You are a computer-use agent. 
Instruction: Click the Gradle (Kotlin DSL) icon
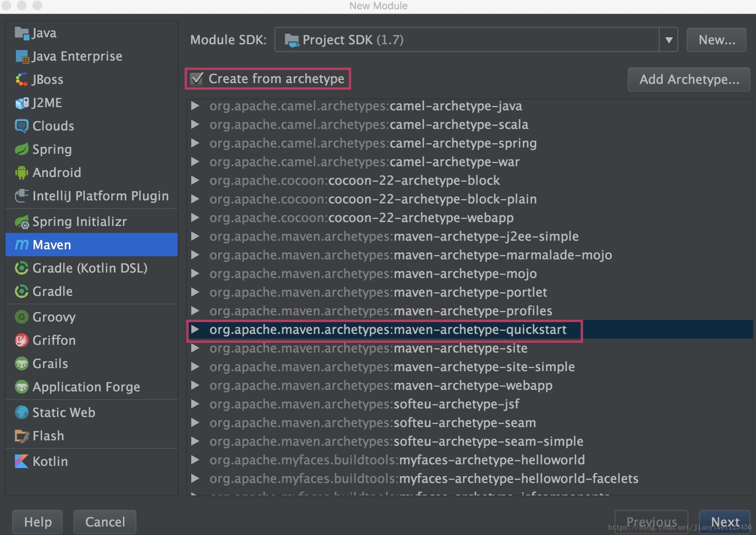[22, 268]
